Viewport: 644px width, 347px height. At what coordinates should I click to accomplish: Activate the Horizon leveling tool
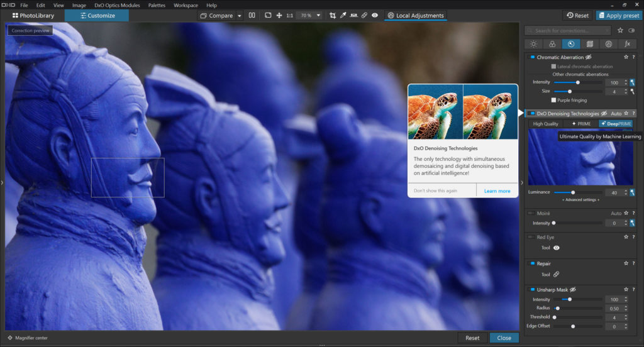click(353, 15)
